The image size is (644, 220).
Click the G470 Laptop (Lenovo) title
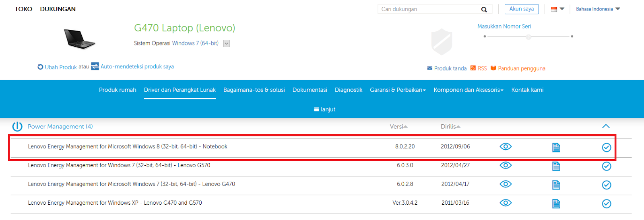184,28
